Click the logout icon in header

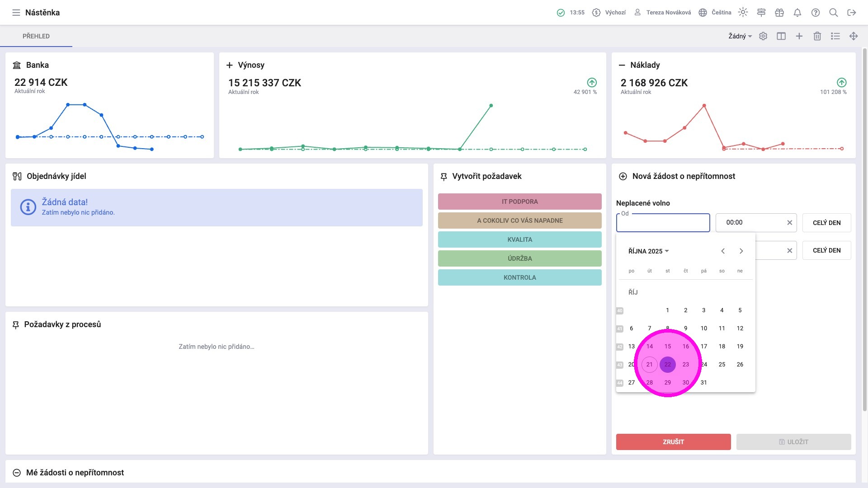(x=852, y=13)
